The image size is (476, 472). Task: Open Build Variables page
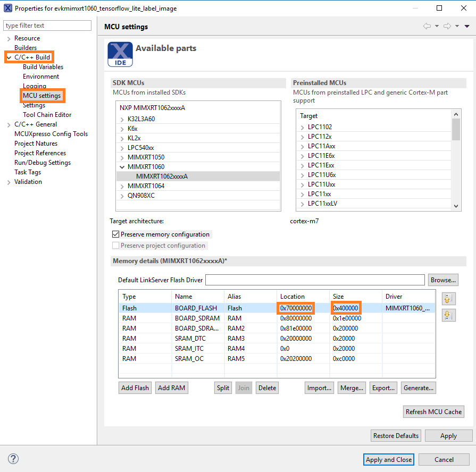(43, 67)
